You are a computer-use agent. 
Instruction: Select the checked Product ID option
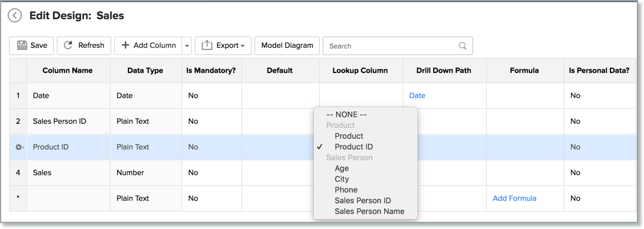354,146
